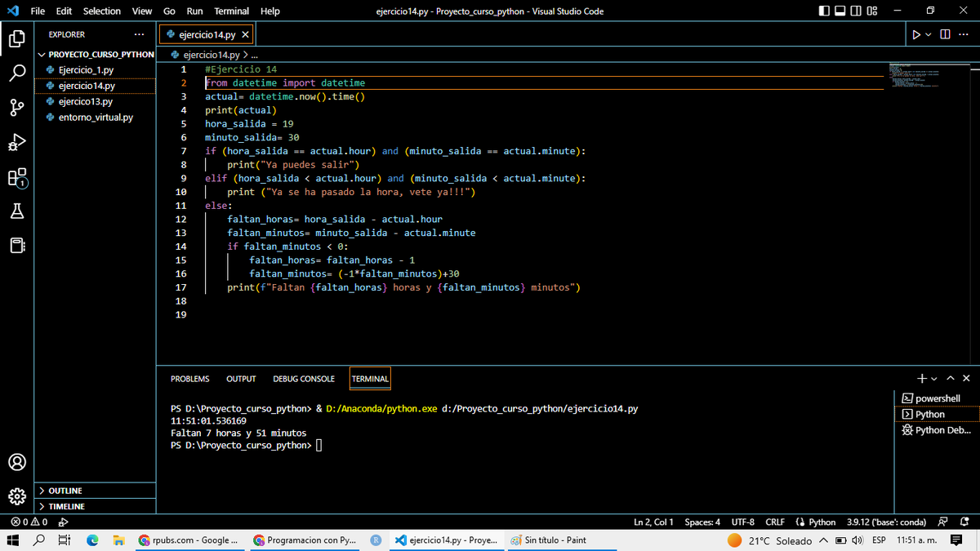Click Ln 2, Col 1 in status bar
Image resolution: width=980 pixels, height=551 pixels.
(x=653, y=522)
